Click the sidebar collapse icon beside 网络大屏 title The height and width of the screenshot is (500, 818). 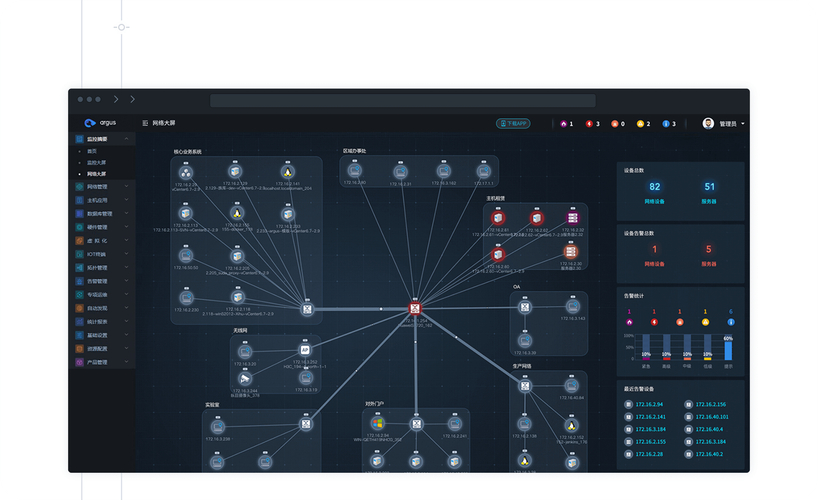click(145, 123)
